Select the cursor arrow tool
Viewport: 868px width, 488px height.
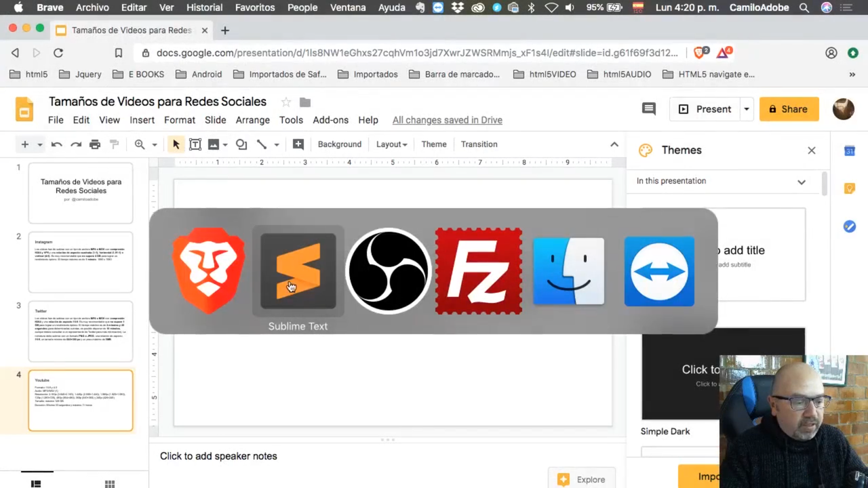coord(176,144)
